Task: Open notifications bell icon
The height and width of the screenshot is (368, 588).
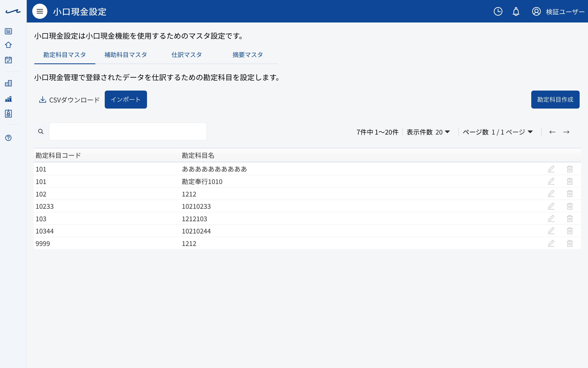Action: pos(516,11)
